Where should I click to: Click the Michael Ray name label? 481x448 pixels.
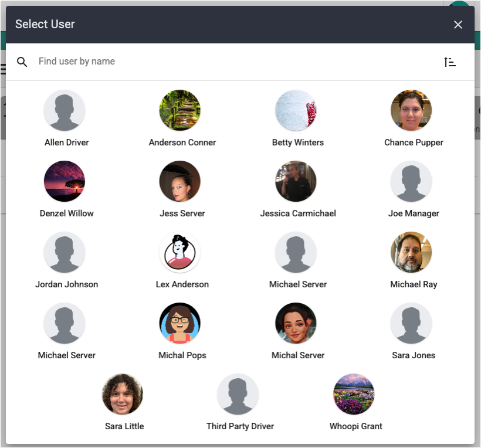[414, 284]
